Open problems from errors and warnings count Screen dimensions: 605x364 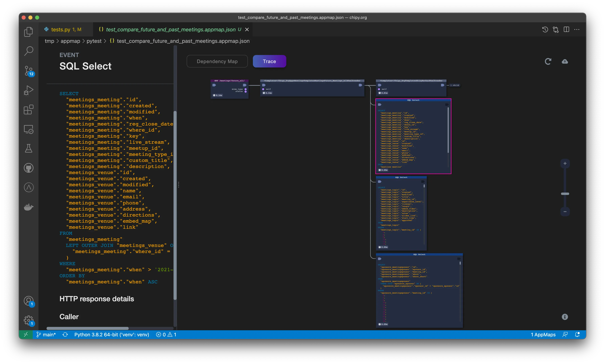(166, 334)
